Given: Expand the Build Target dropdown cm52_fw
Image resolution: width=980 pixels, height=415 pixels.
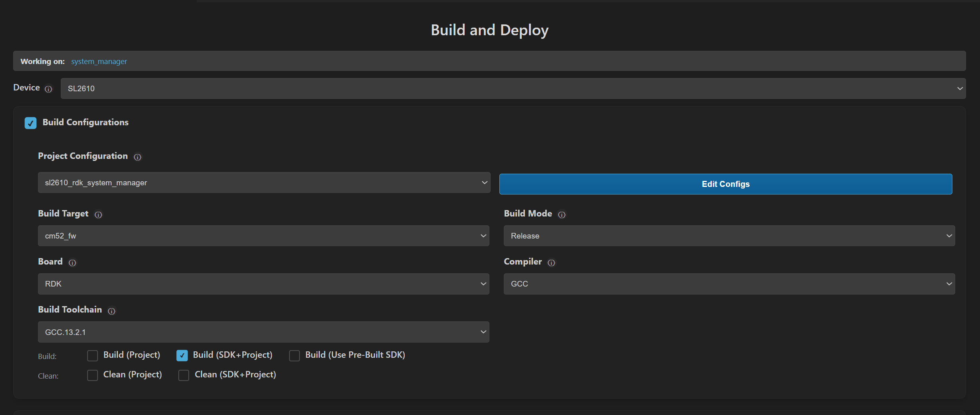Looking at the screenshot, I should click(x=263, y=236).
